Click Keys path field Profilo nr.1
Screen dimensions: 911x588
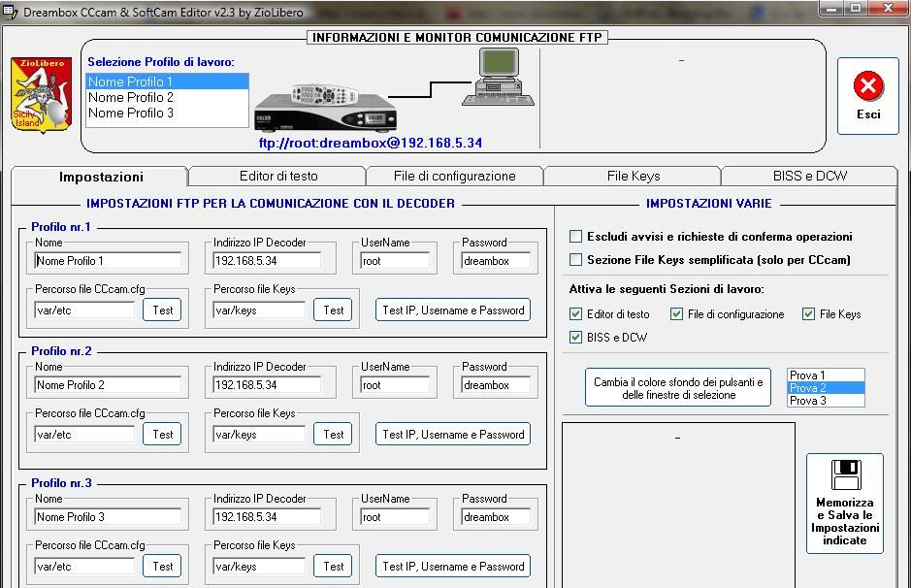click(258, 310)
